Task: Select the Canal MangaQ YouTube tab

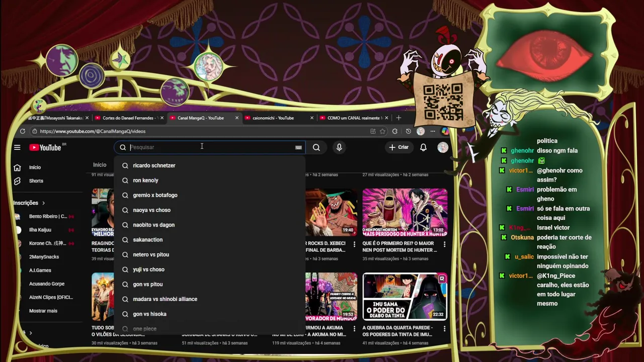Action: coord(201,118)
